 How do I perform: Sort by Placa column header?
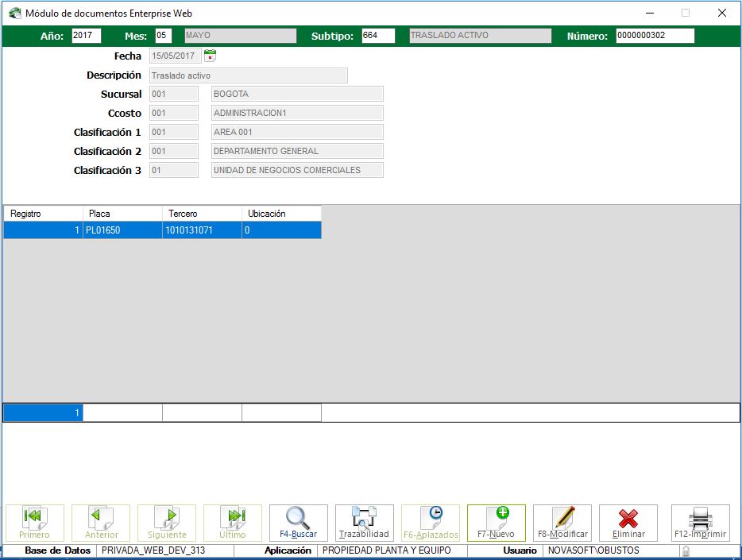pos(122,214)
